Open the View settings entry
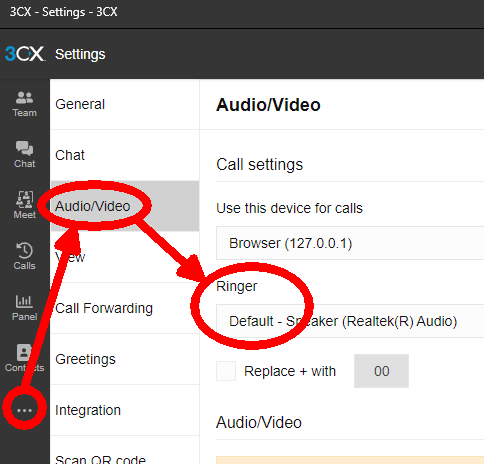Viewport: 484px width, 464px height. click(x=125, y=257)
